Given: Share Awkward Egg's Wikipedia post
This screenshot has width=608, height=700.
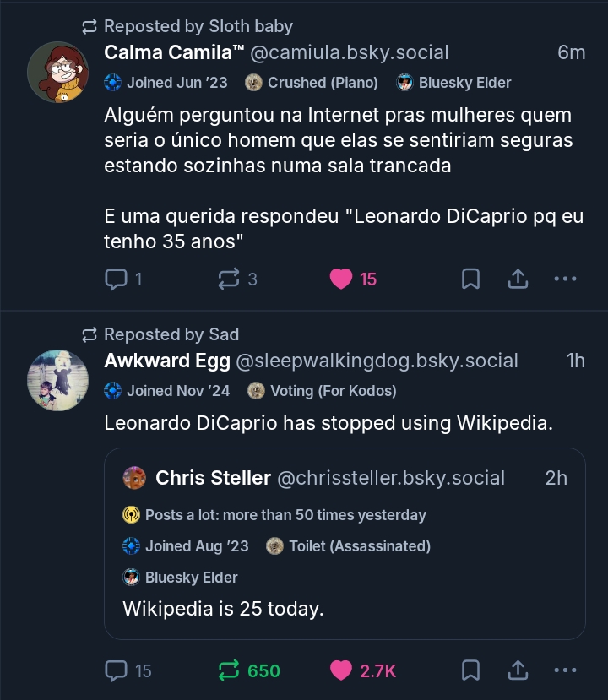Looking at the screenshot, I should tap(518, 670).
